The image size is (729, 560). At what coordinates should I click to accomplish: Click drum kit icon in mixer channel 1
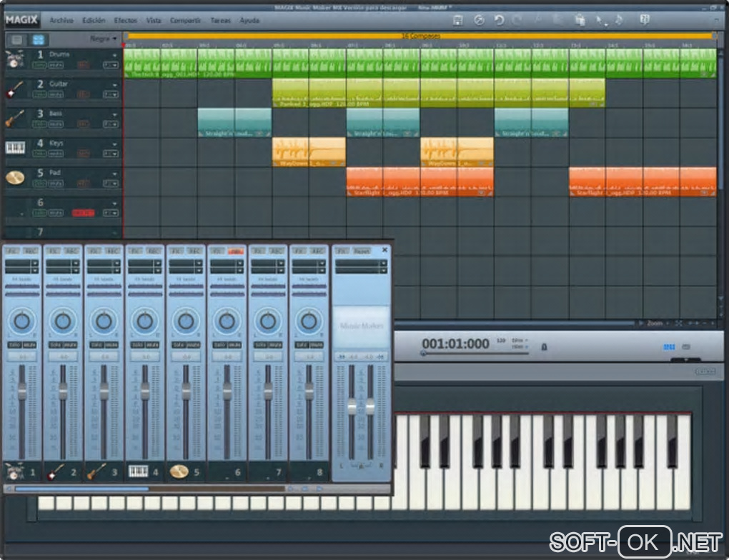click(x=14, y=471)
